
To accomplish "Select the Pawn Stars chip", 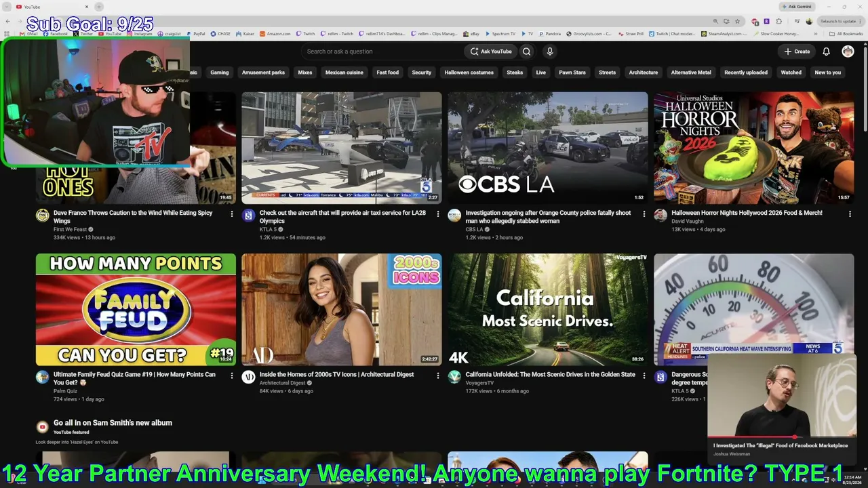I will (x=572, y=73).
